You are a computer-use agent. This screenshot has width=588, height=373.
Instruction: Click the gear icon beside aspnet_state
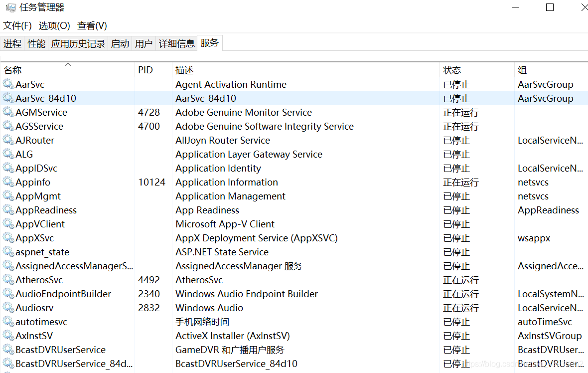point(8,252)
